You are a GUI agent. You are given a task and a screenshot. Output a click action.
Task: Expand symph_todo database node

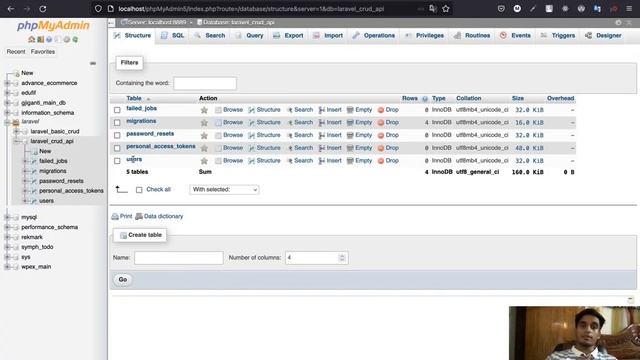(7, 247)
